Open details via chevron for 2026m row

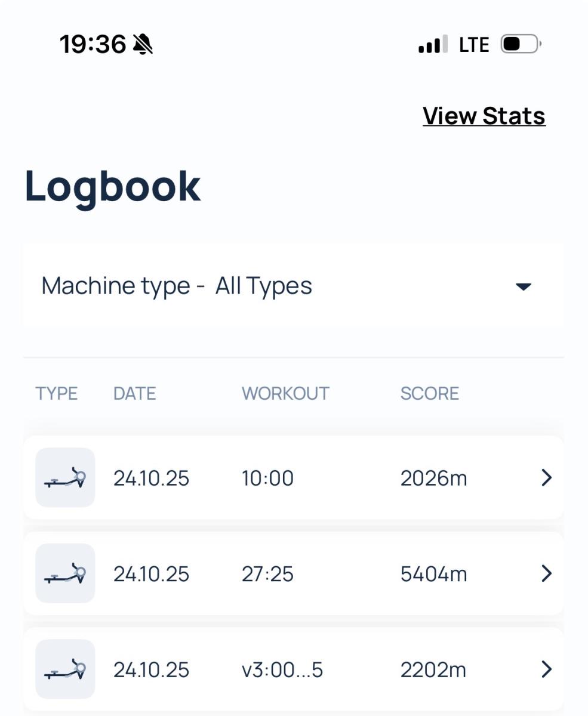(546, 477)
